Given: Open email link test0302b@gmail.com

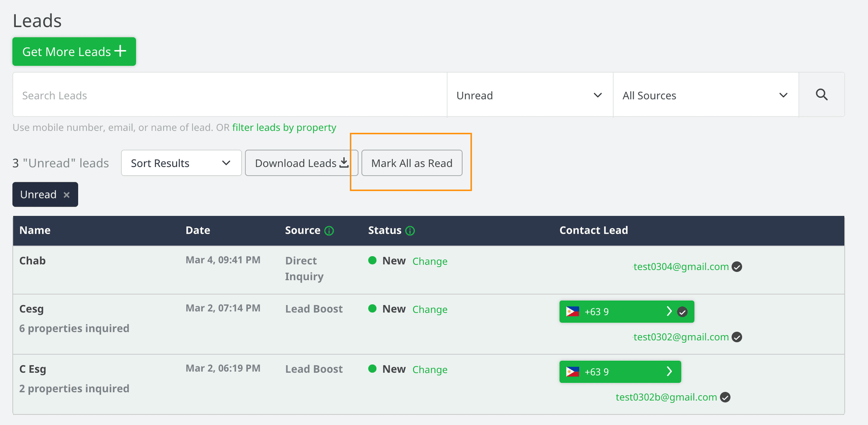Looking at the screenshot, I should tap(665, 397).
